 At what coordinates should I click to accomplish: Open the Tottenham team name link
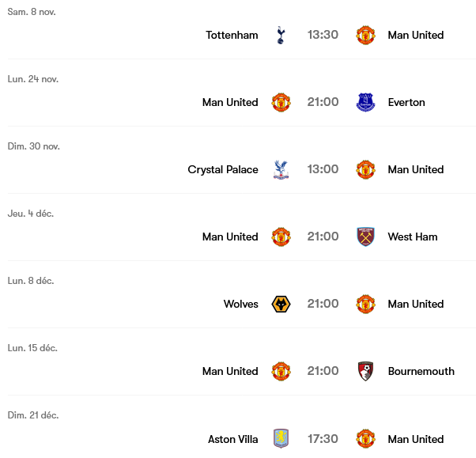click(232, 35)
